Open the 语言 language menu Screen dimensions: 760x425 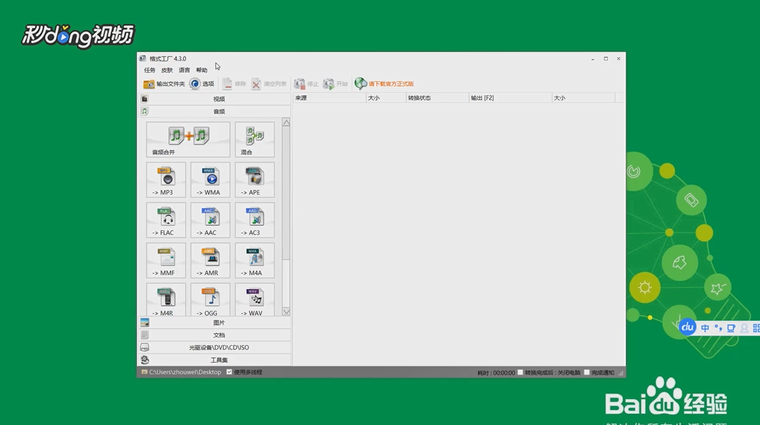coord(184,70)
